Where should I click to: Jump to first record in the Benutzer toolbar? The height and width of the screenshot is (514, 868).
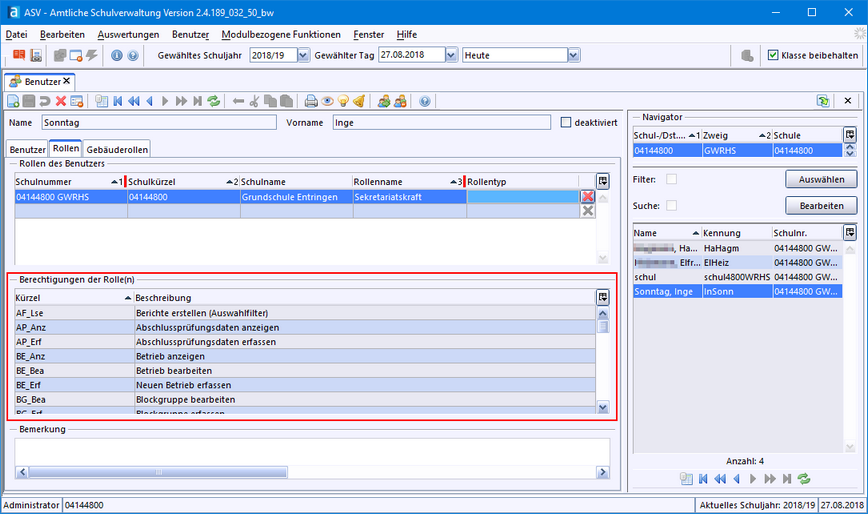click(118, 101)
